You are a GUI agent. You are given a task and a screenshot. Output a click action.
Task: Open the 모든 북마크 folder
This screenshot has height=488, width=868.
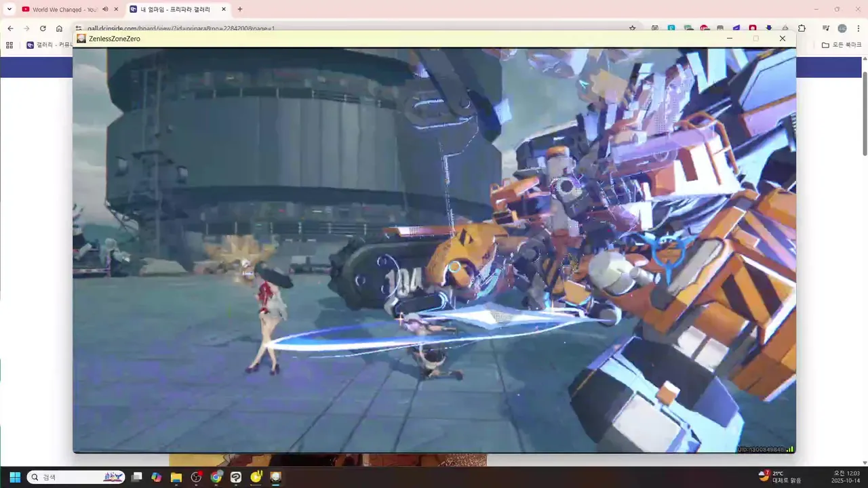pyautogui.click(x=842, y=45)
